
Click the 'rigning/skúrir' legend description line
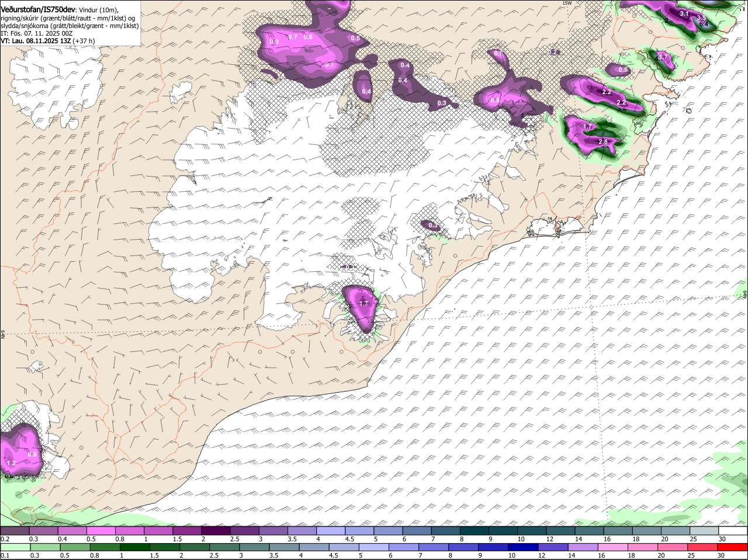click(x=68, y=18)
